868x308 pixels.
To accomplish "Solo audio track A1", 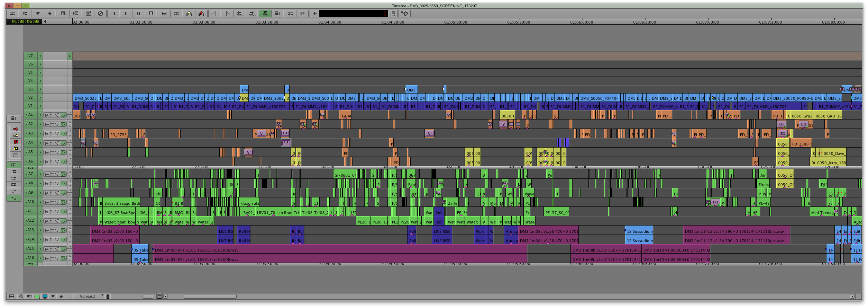I will coord(70,113).
